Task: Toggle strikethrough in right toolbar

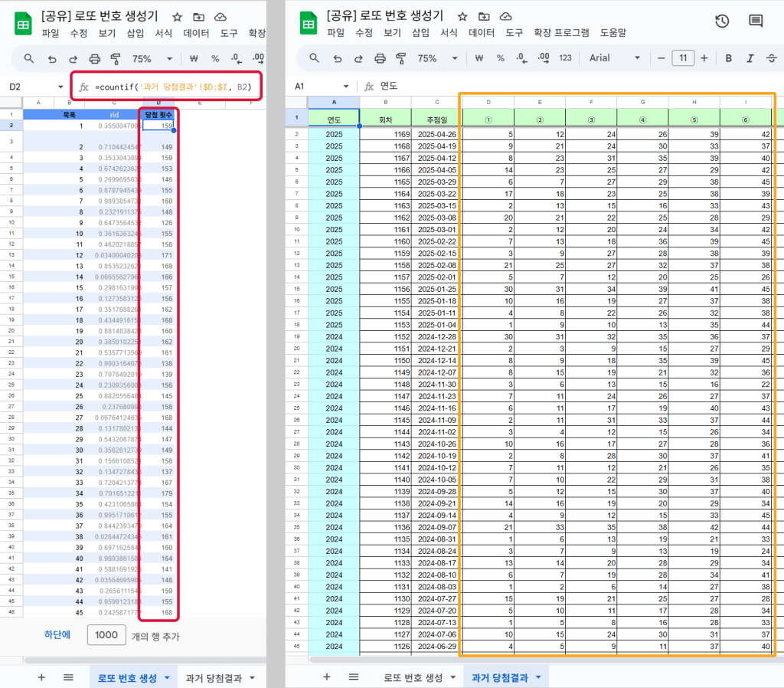Action: pos(771,58)
